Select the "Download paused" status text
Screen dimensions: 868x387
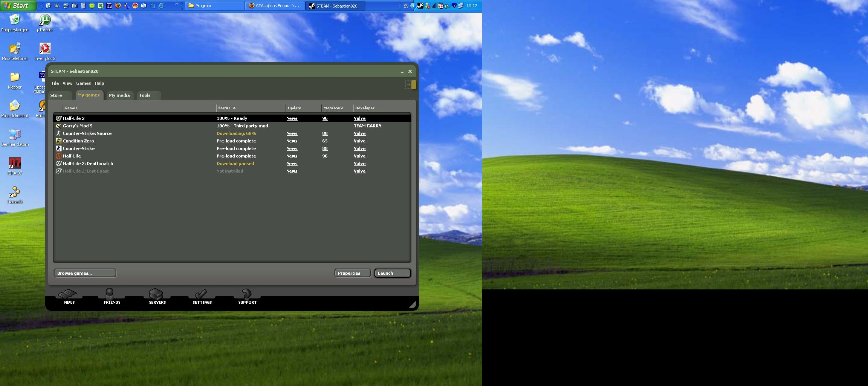235,164
